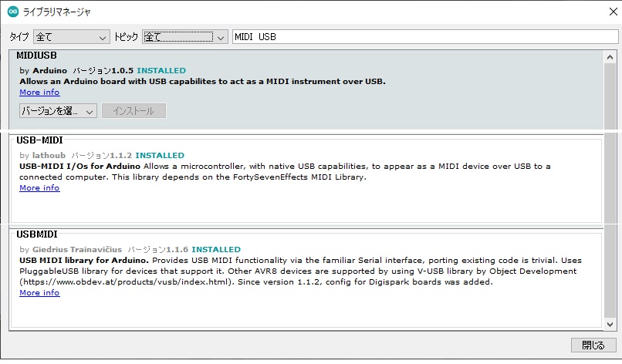This screenshot has height=364, width=622.
Task: Open the バージョンを選 version dropdown for MIDIUSB
Action: pyautogui.click(x=58, y=111)
